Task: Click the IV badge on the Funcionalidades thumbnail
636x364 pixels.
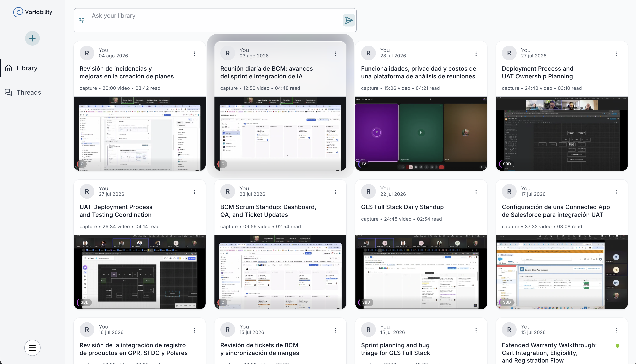Action: pyautogui.click(x=364, y=164)
